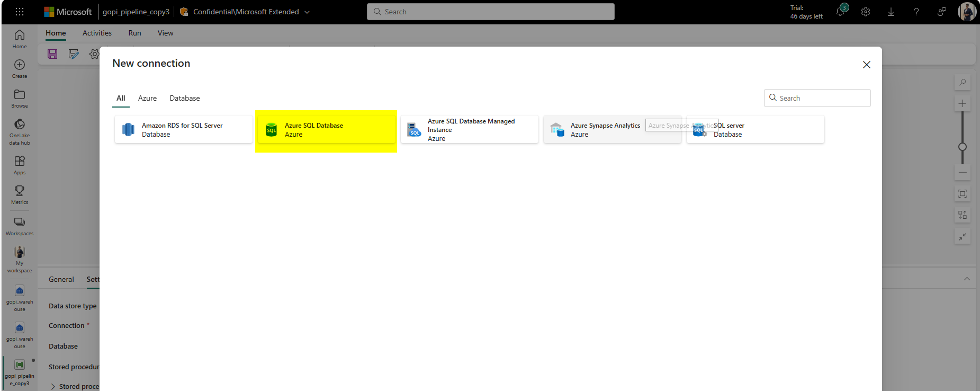Click the zoom-to-fit canvas icon
This screenshot has width=980, height=391.
(x=963, y=193)
